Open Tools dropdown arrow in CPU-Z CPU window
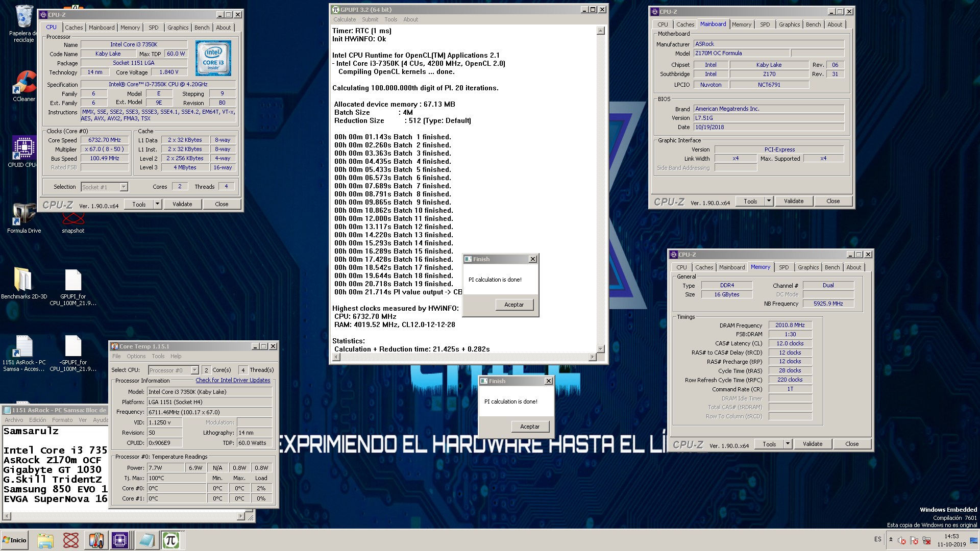Viewport: 980px width, 551px height. pos(157,204)
